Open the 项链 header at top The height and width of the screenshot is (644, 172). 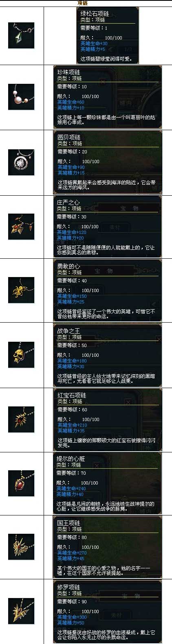pyautogui.click(x=83, y=3)
